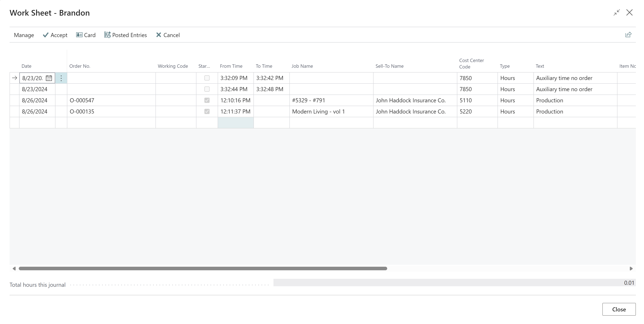Click second row date 8/23/2024
This screenshot has width=644, height=324.
click(37, 89)
